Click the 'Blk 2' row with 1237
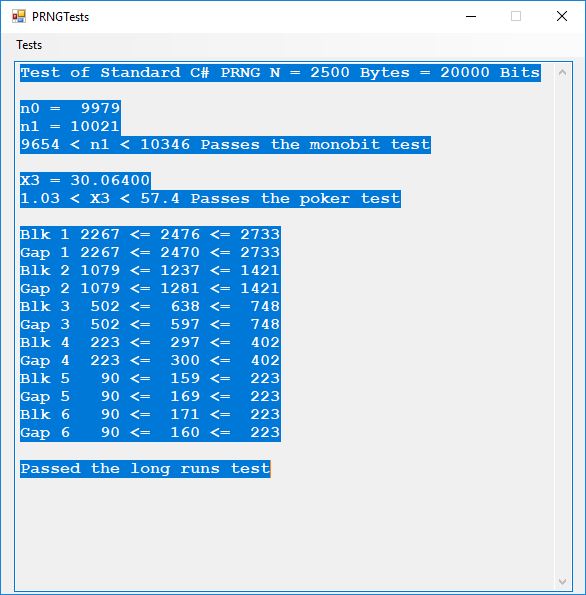The height and width of the screenshot is (595, 586). [x=150, y=271]
